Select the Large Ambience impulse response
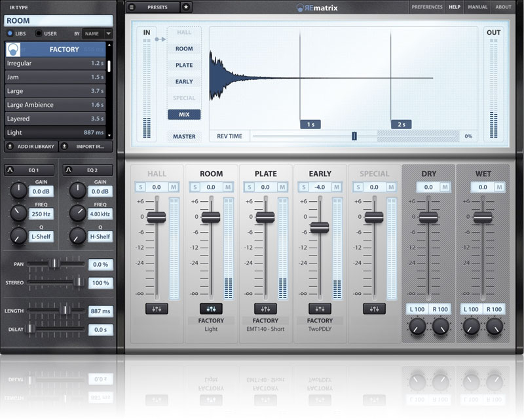 (x=55, y=105)
